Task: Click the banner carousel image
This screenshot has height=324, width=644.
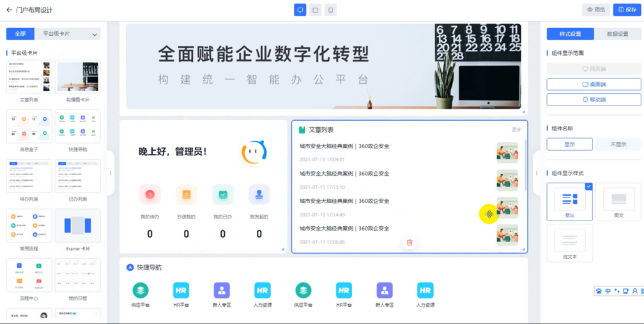Action: 324,66
